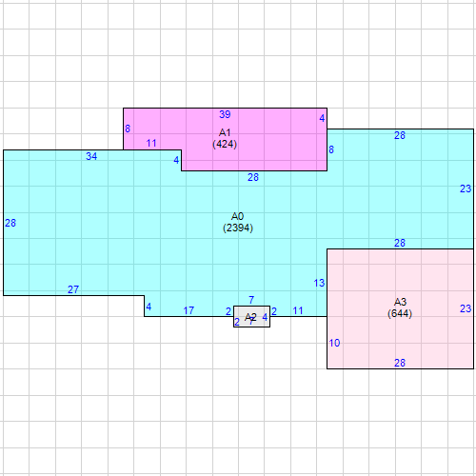Click the 11 dimension inside A1
The height and width of the screenshot is (476, 476).
pyautogui.click(x=151, y=143)
